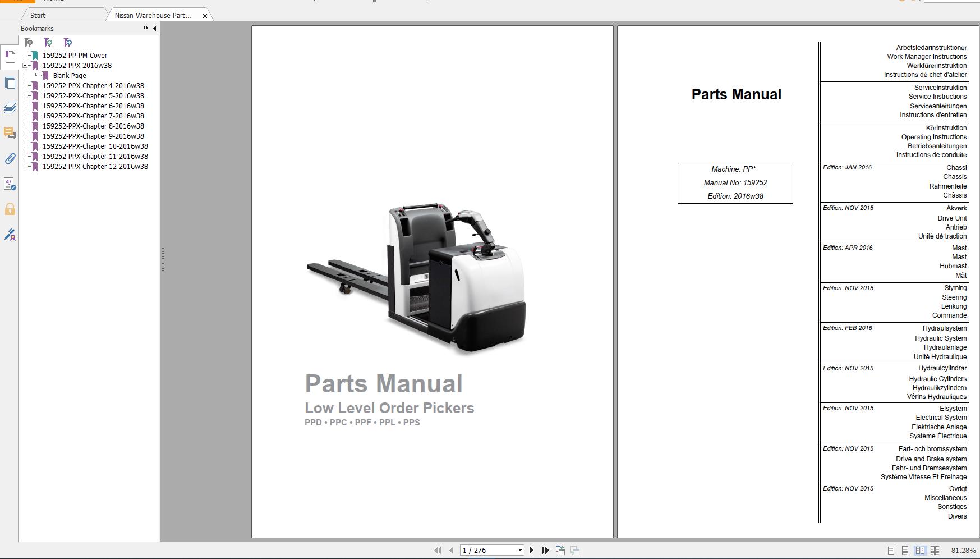
Task: Open bookmark Chapter 7-2016w38
Action: click(x=93, y=116)
